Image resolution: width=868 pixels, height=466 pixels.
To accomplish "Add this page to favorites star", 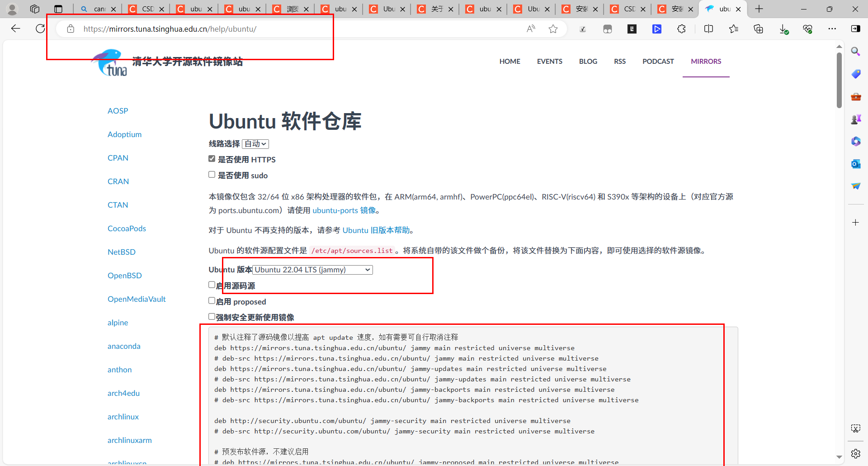I will 553,29.
